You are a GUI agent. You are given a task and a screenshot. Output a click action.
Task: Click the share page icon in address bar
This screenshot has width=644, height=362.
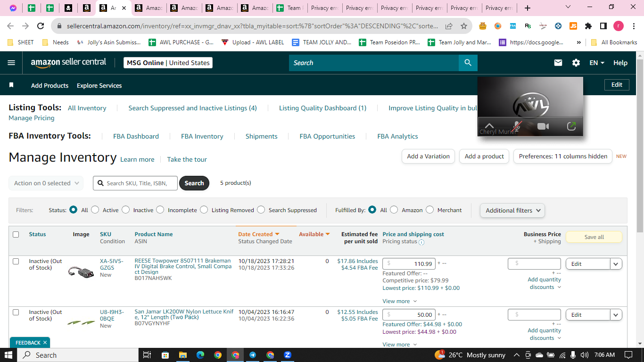tap(449, 26)
